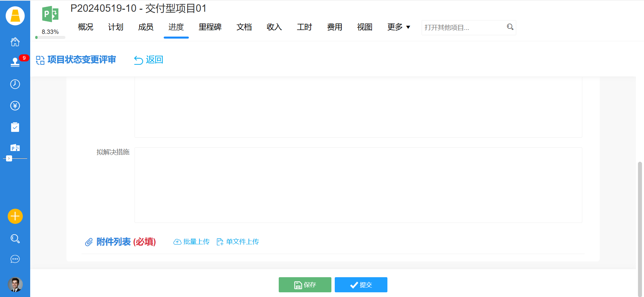This screenshot has height=297, width=644.
Task: Open the yen currency icon
Action: pyautogui.click(x=15, y=106)
